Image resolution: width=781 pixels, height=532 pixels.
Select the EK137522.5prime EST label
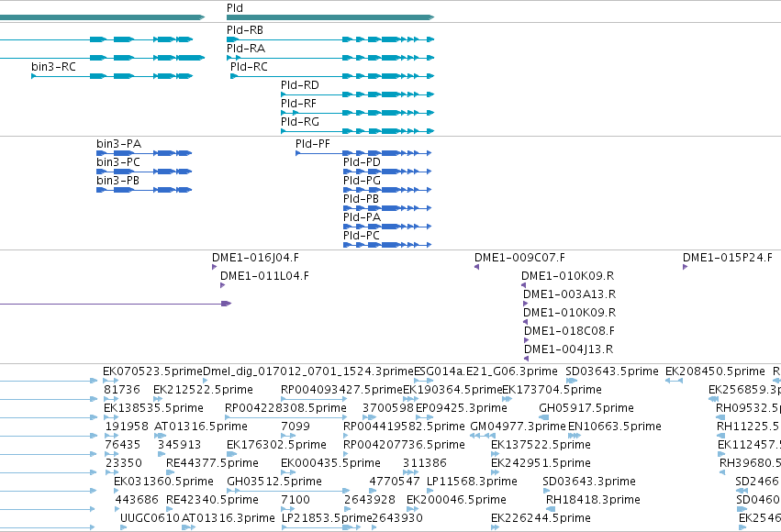[x=541, y=446]
